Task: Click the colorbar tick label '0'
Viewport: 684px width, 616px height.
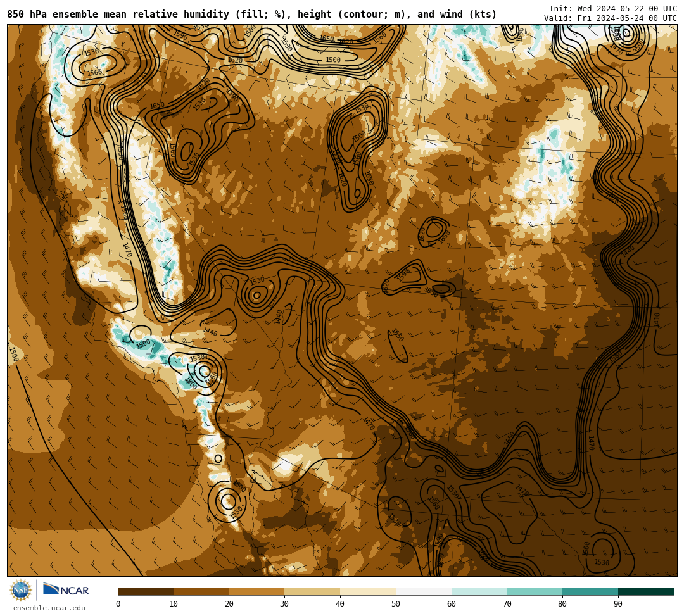Action: (x=118, y=604)
